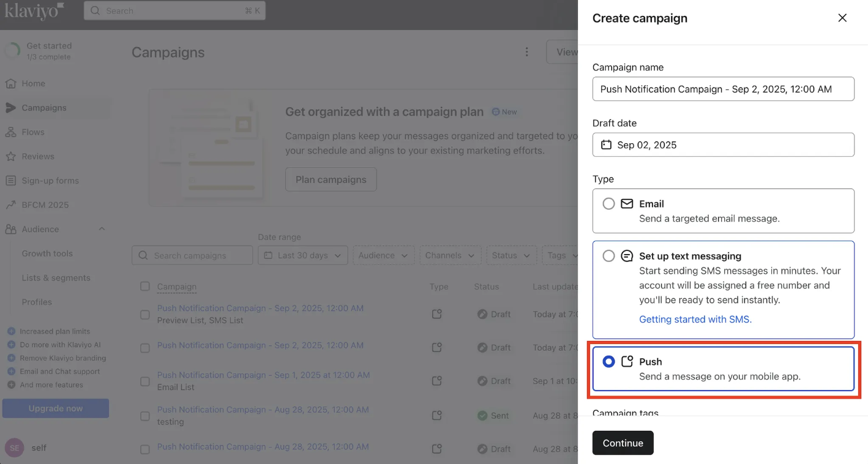Click the plus icon beside Increased plan limits
Image resolution: width=868 pixels, height=464 pixels.
[11, 331]
